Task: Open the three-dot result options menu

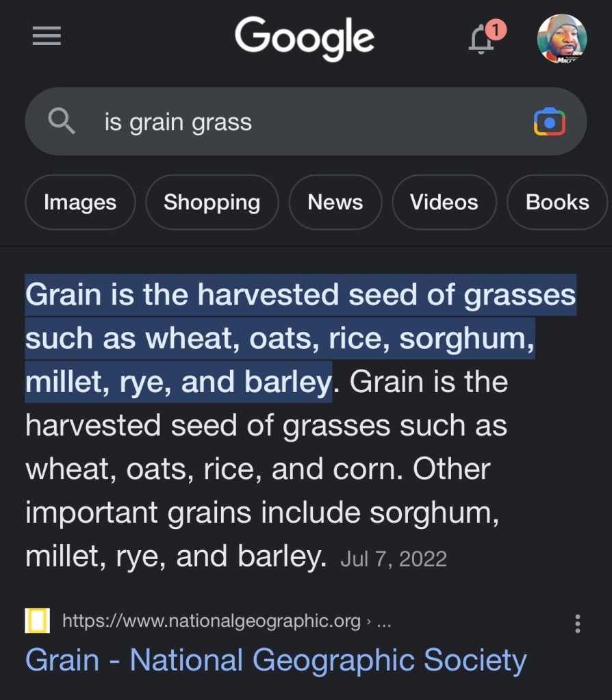Action: pyautogui.click(x=578, y=623)
